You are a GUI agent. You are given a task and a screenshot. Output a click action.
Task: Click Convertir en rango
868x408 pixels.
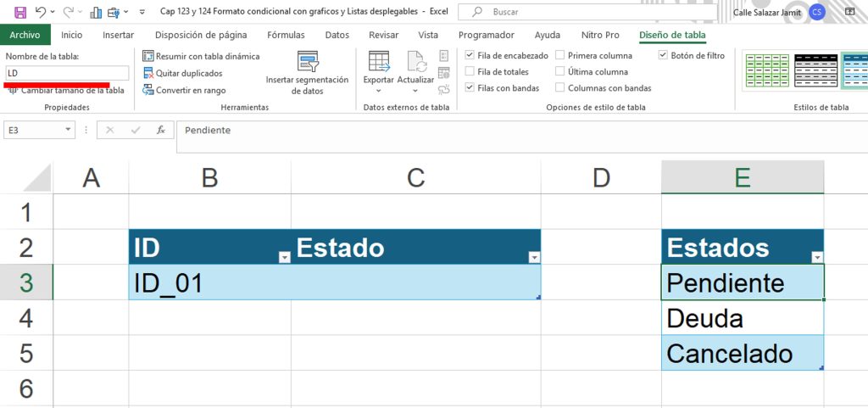(x=184, y=90)
